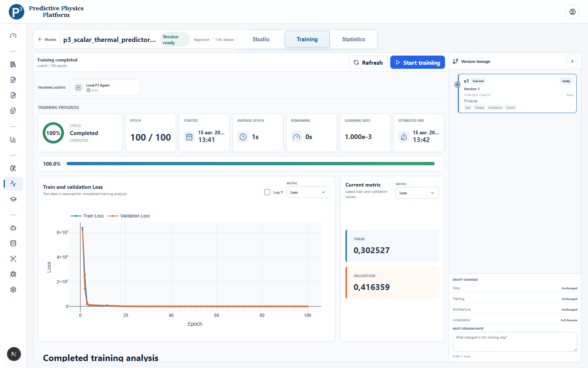Select the Local P3 Agent card
The image size is (588, 368).
click(105, 88)
